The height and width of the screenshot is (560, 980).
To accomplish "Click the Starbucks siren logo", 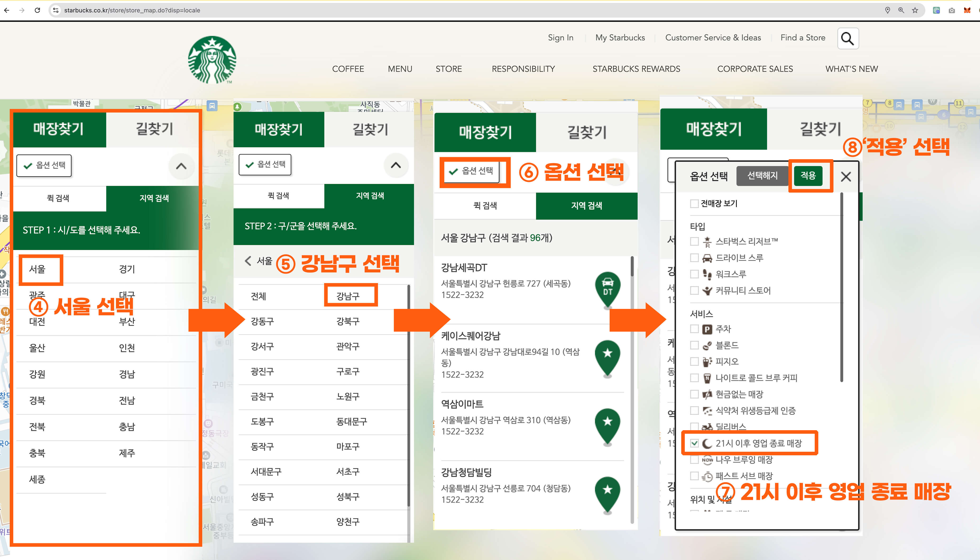I will click(x=212, y=60).
